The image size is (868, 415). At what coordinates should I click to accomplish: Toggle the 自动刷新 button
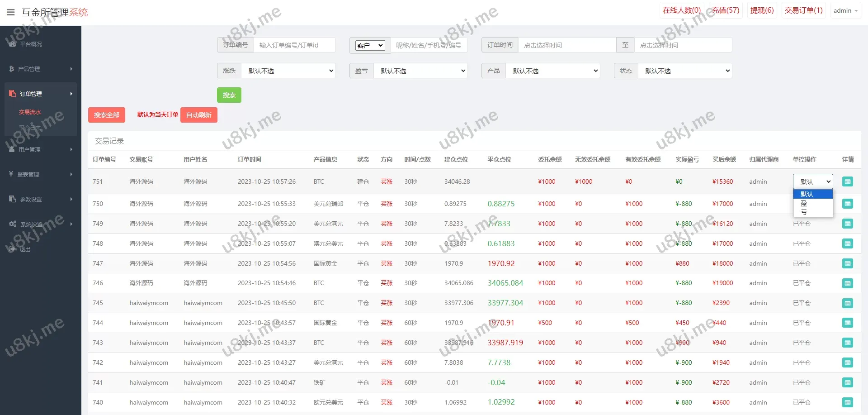pyautogui.click(x=198, y=115)
